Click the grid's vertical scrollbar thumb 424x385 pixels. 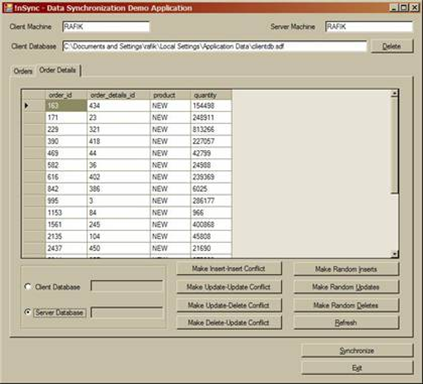coord(395,145)
